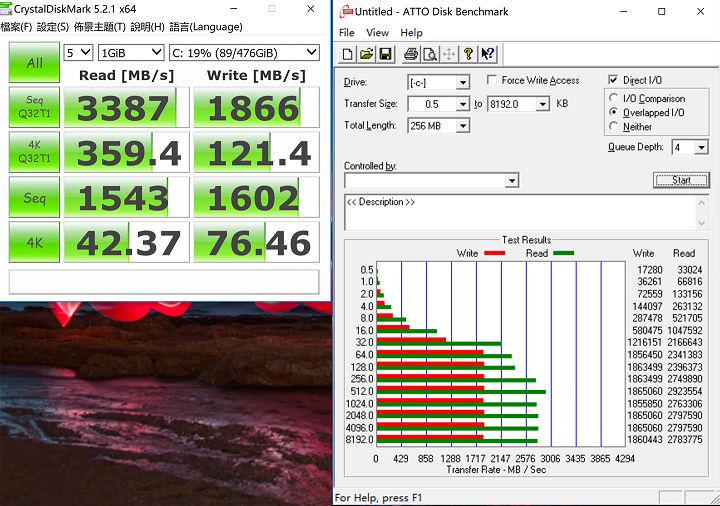The image size is (720, 506).
Task: Expand the Total Length dropdown
Action: pos(462,126)
